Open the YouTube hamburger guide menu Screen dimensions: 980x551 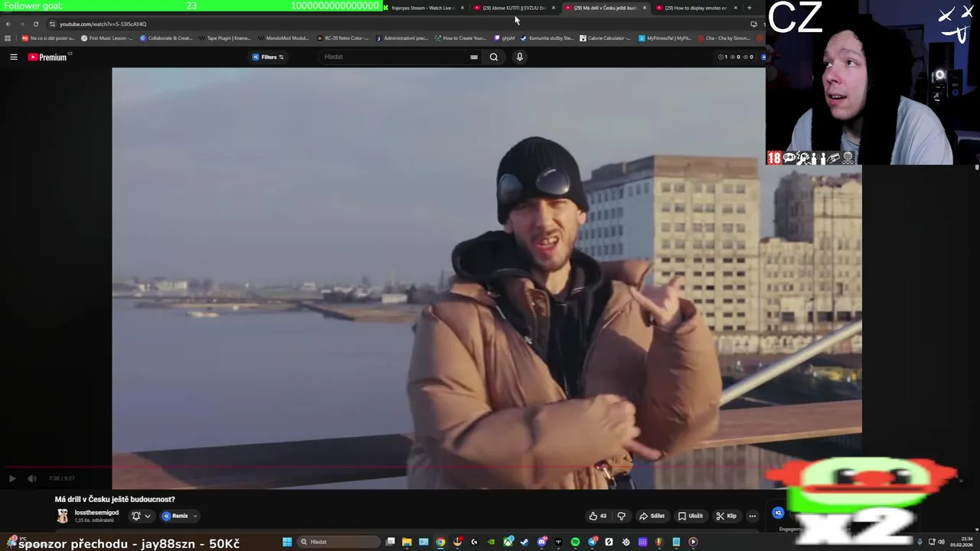13,57
